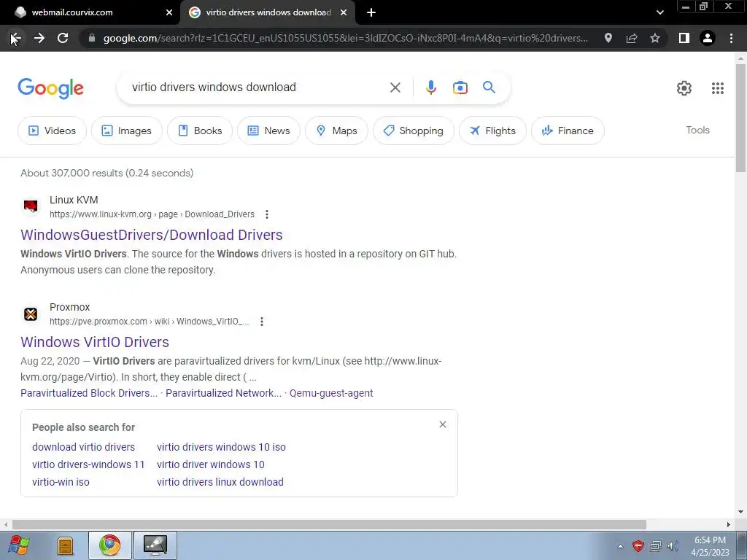Click the scroll down arrow of page
Screen dimensions: 747x560
(740, 513)
